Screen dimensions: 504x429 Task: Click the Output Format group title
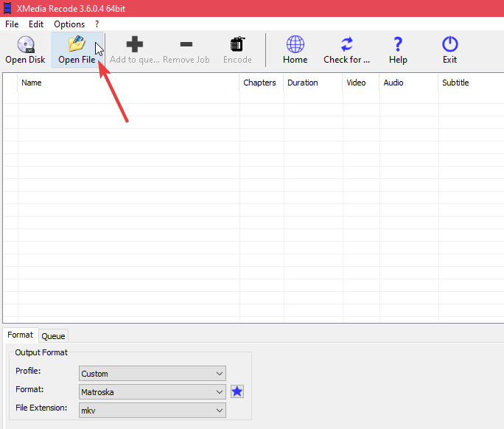point(41,352)
